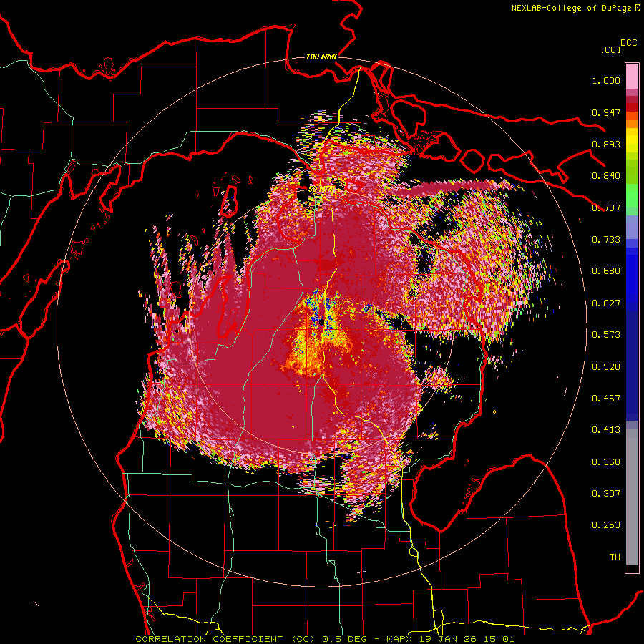Select the 0.840 scale value
Viewport: 644px width, 644px height.
coord(606,176)
